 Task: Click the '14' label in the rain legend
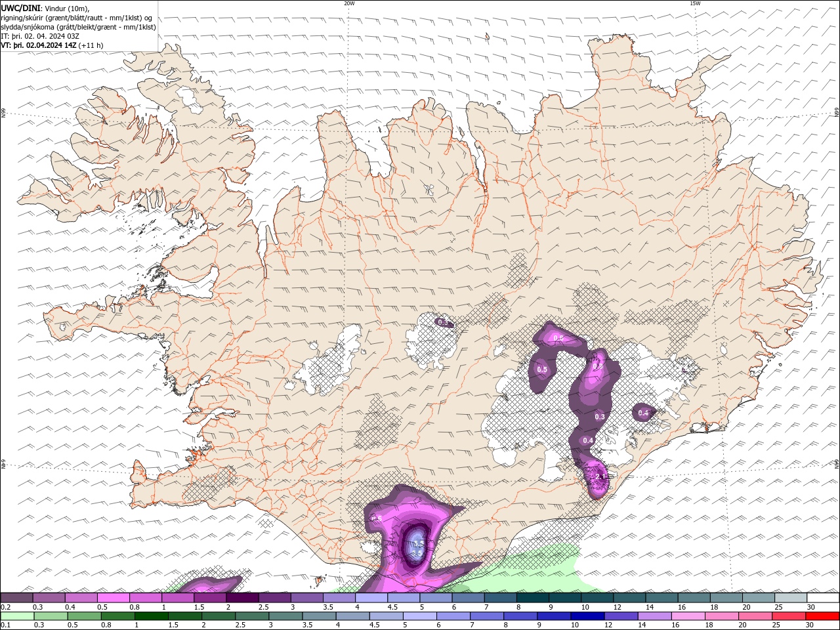tap(641, 625)
